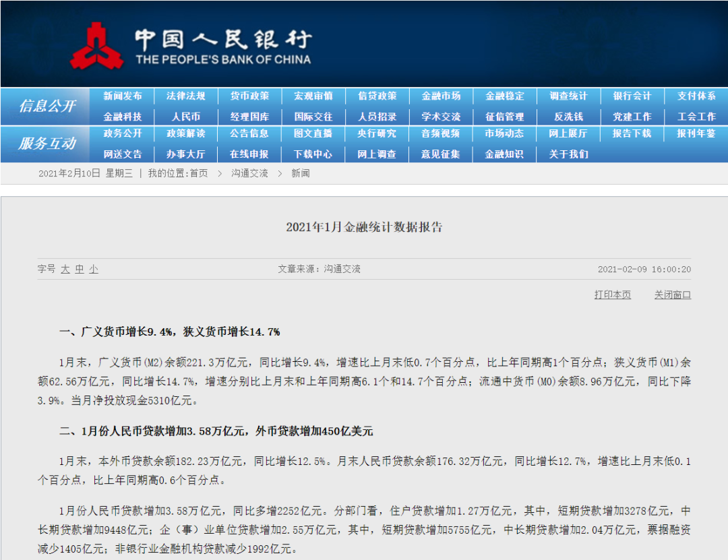Open the 新闻发布 navigation menu
The height and width of the screenshot is (560, 728).
(124, 96)
